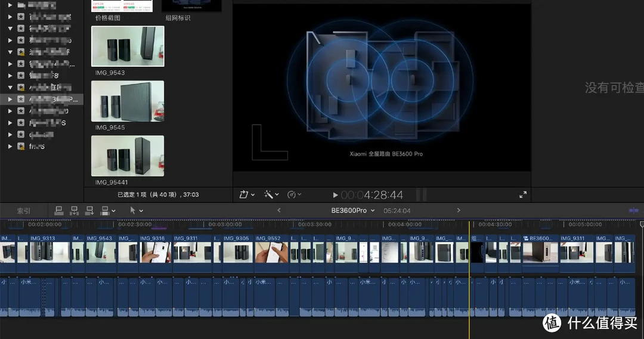Open the timeline Index (索引) panel
The image size is (644, 339).
point(24,210)
